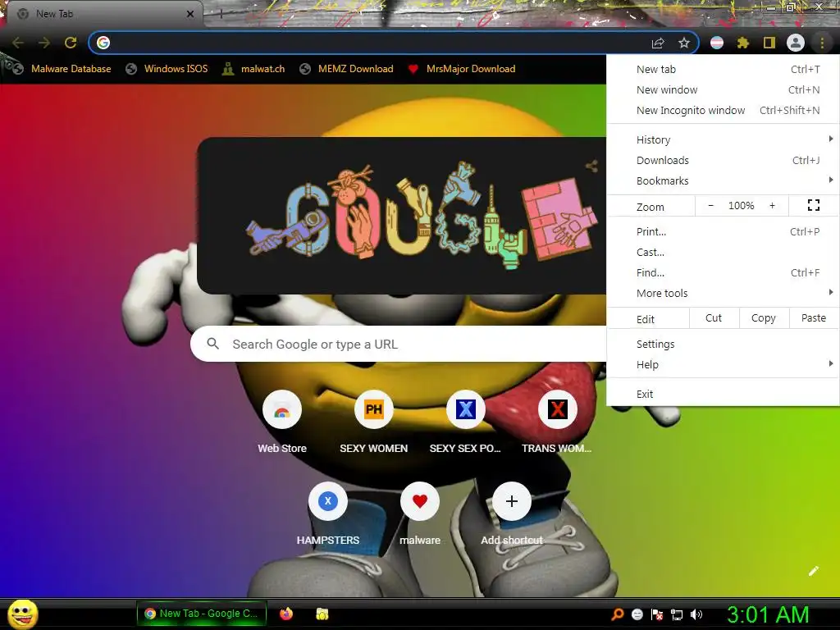
Task: Click the Cut button
Action: (x=714, y=318)
